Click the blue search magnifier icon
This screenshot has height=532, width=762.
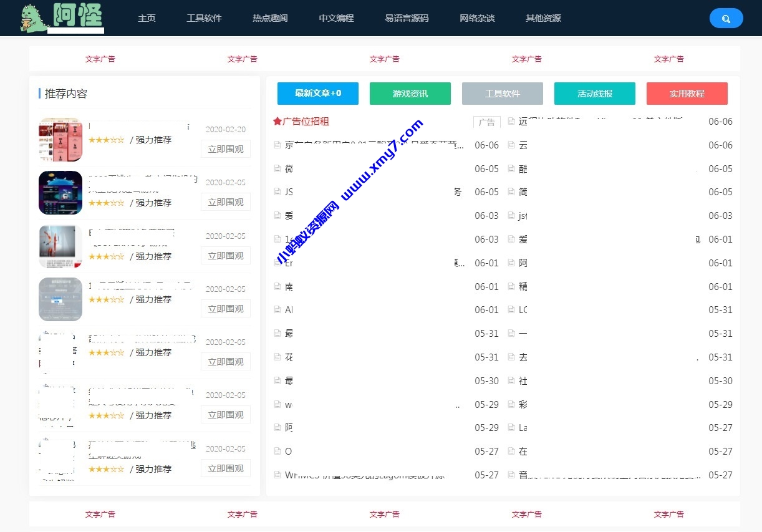pos(726,18)
